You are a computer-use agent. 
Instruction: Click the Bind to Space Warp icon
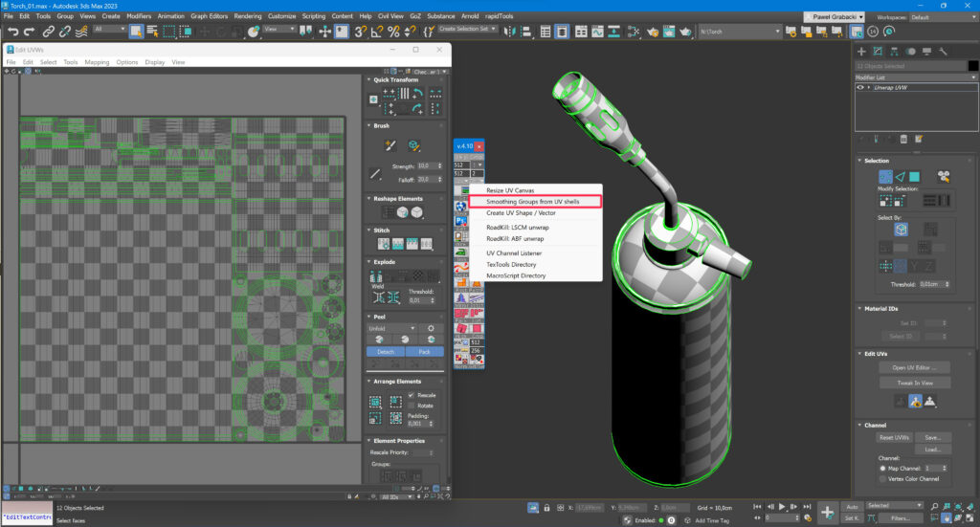pos(81,32)
